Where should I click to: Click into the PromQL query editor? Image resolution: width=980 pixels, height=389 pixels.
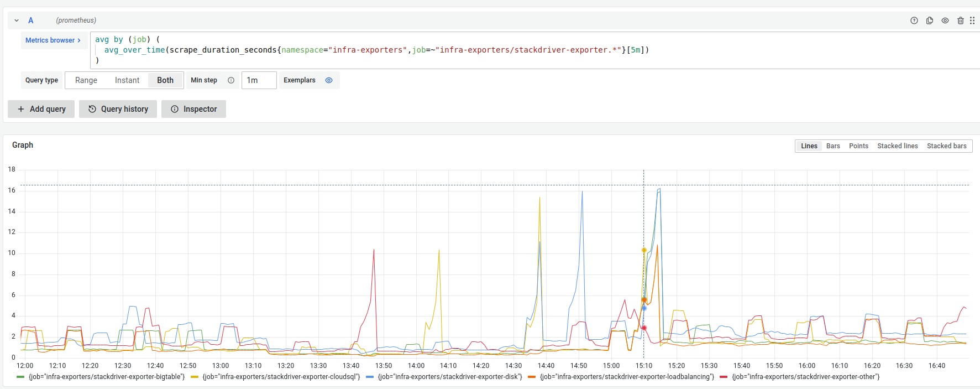click(534, 50)
